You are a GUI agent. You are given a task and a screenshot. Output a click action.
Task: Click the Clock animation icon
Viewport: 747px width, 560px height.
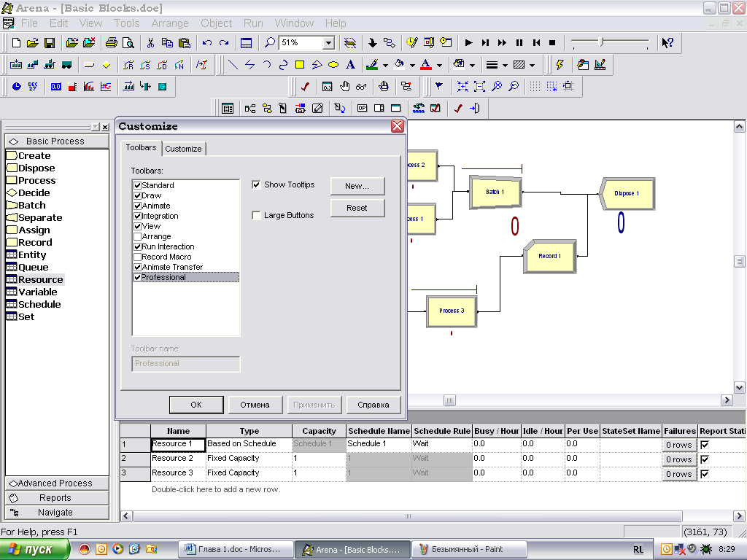(x=16, y=87)
